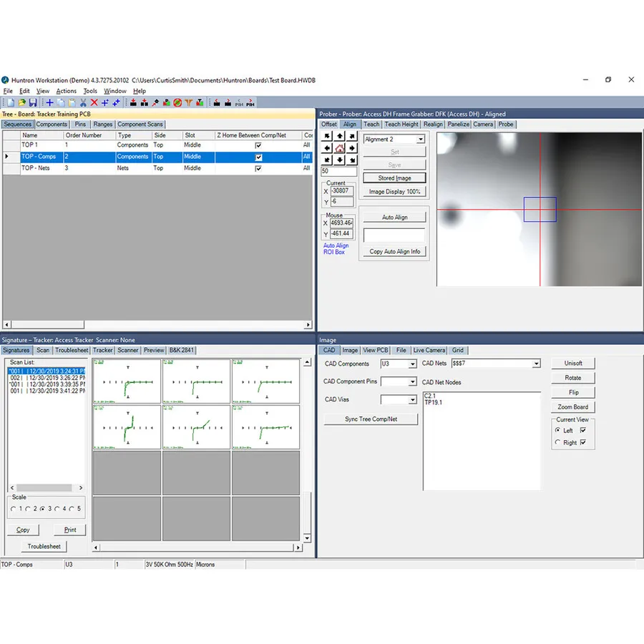Image resolution: width=644 pixels, height=644 pixels.
Task: Click the red-green T toolbar icon
Action: 200,102
